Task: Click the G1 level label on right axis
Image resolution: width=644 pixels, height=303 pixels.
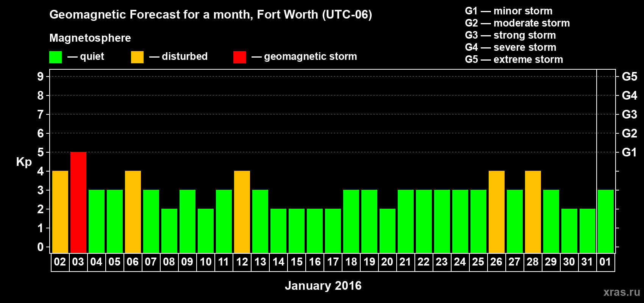Action: (x=629, y=152)
